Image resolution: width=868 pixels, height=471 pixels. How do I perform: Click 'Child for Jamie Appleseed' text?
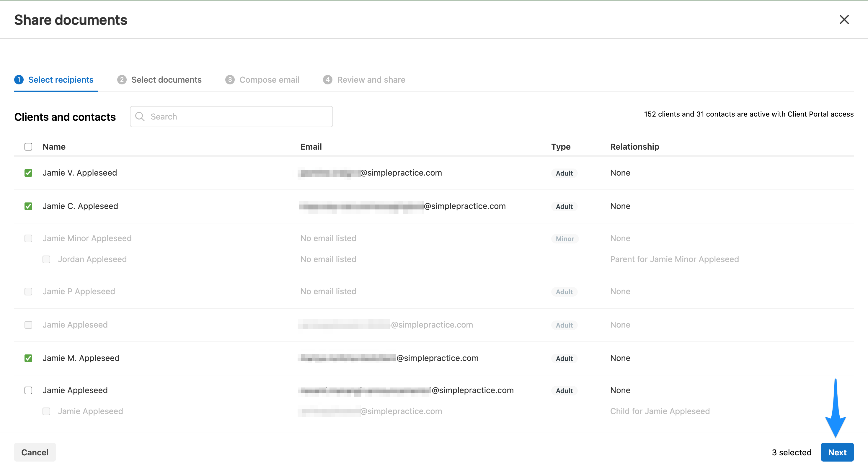pos(660,411)
